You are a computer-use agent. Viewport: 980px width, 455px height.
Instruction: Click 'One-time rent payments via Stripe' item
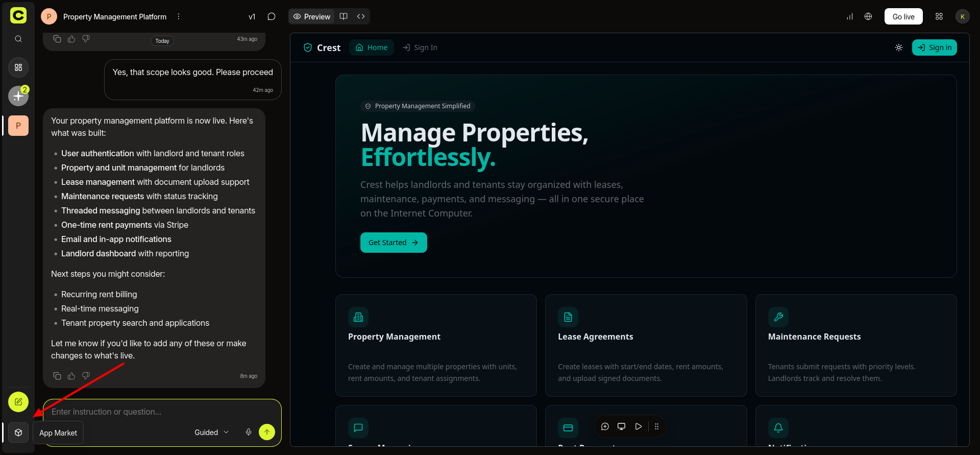point(125,225)
